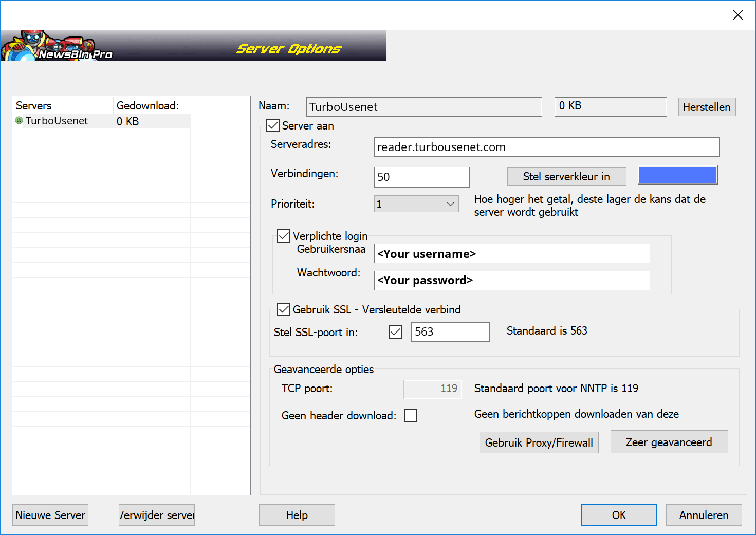Open Gebruik Proxy/Firewall settings
The height and width of the screenshot is (535, 756).
[539, 442]
